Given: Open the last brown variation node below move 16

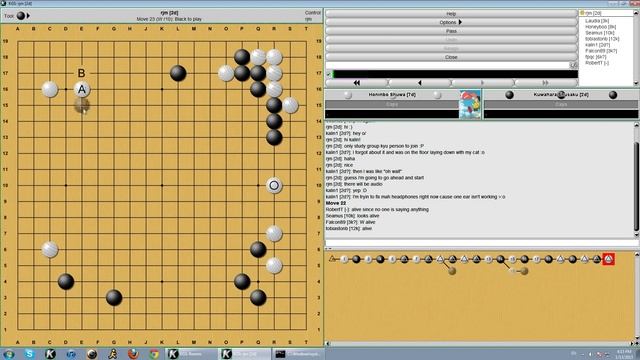Looking at the screenshot, I should click(x=524, y=271).
